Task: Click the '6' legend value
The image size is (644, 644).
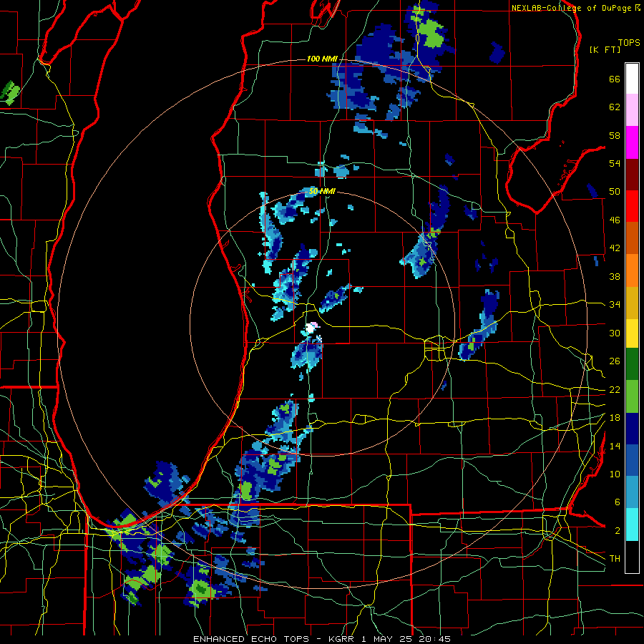Action: 618,502
